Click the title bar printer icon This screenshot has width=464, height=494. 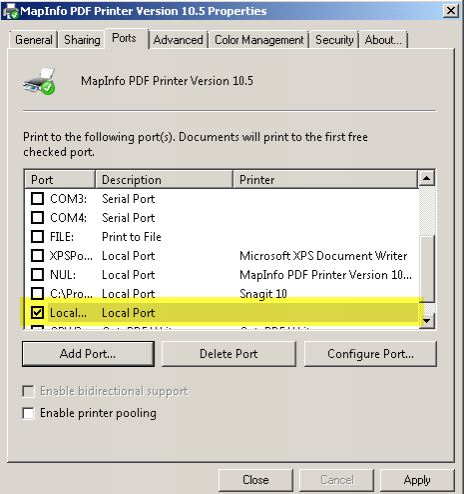[10, 11]
